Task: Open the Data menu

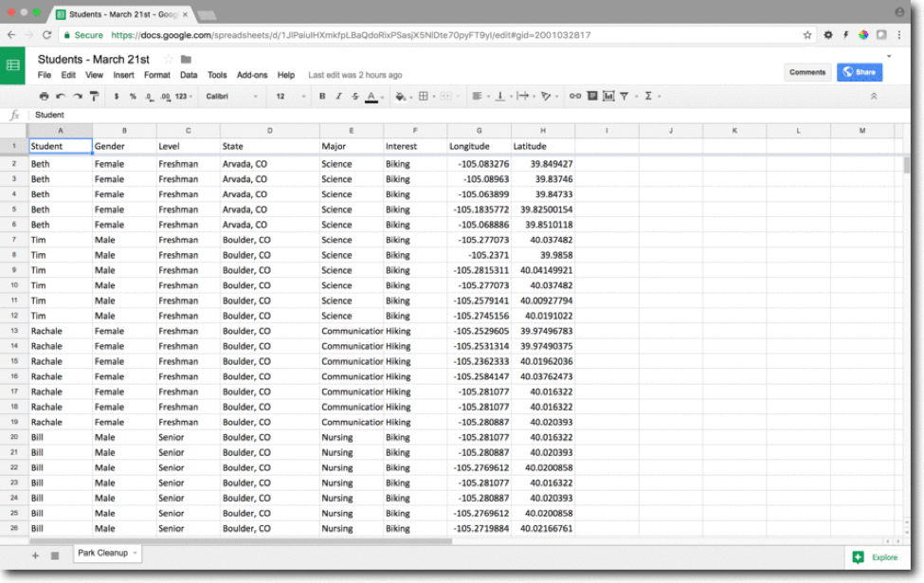Action: (189, 75)
